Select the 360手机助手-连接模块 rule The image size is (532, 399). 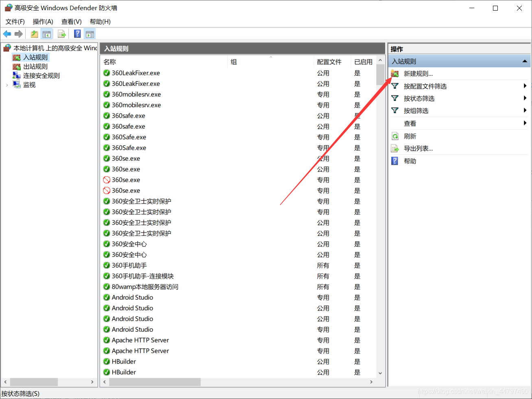pos(238,276)
